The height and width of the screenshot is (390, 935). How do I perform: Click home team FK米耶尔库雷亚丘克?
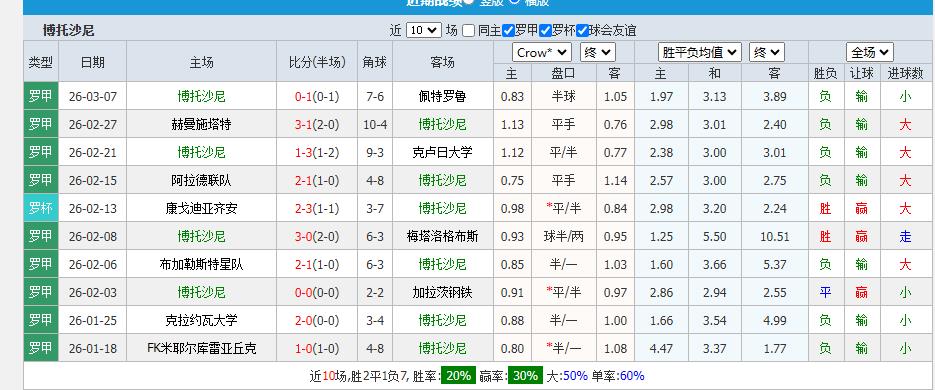(x=201, y=349)
